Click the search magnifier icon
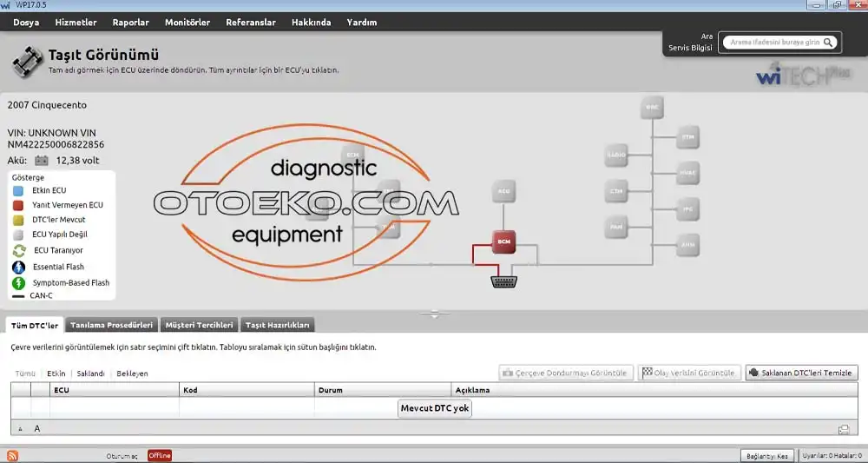 (829, 42)
